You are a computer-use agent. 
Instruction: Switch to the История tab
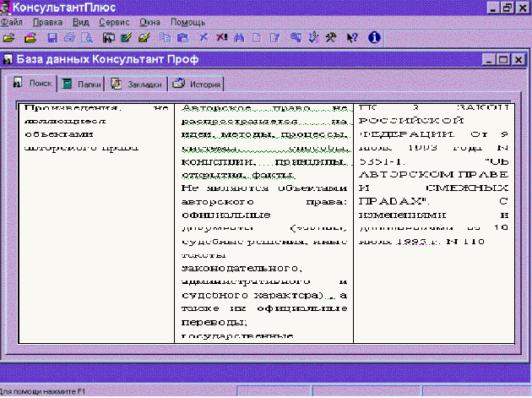click(198, 85)
